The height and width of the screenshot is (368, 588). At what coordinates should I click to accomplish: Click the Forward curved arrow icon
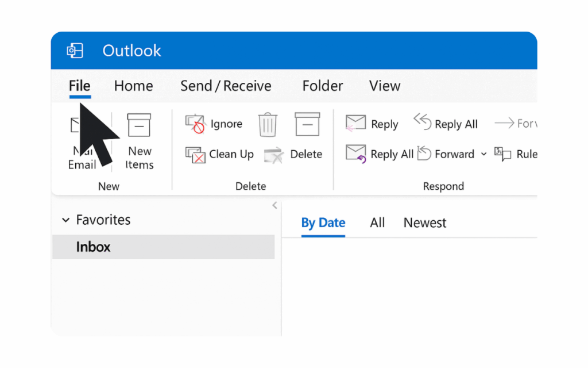tap(424, 153)
